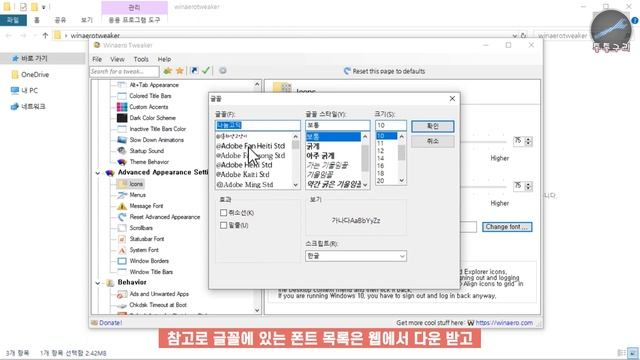Select @Adobe Kaiti Std in font list

click(x=242, y=175)
